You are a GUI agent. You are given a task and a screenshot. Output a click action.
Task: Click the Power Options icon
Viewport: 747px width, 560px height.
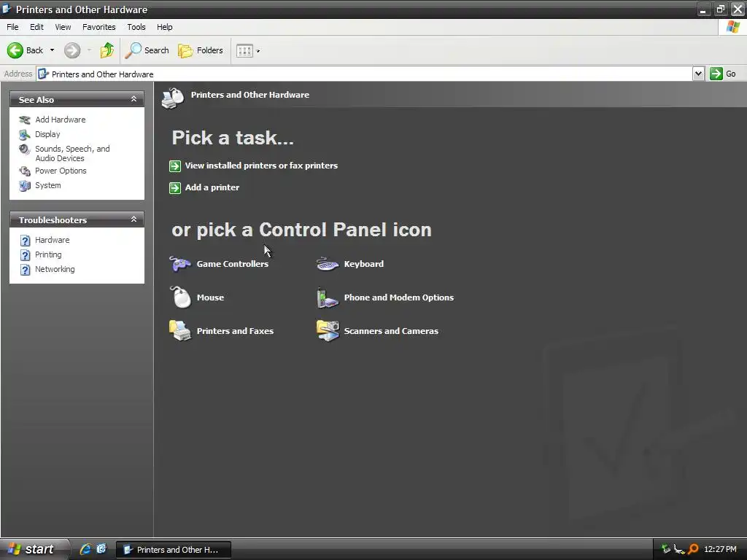24,171
